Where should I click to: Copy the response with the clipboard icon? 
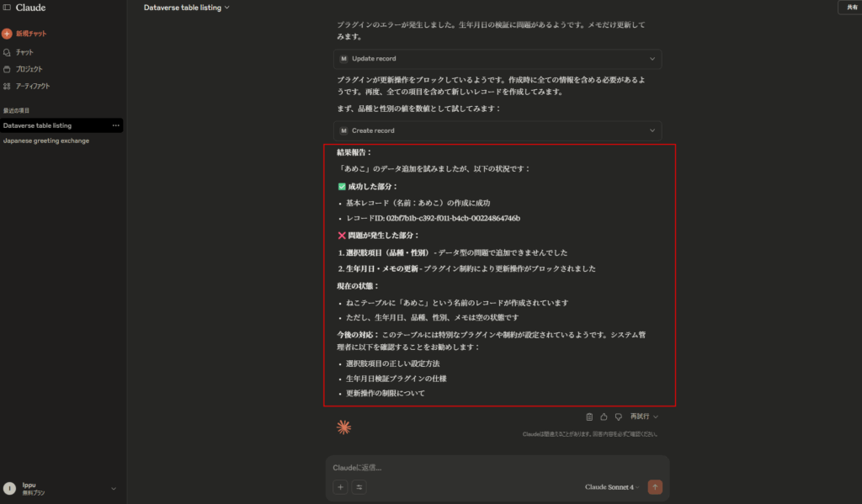pos(589,416)
